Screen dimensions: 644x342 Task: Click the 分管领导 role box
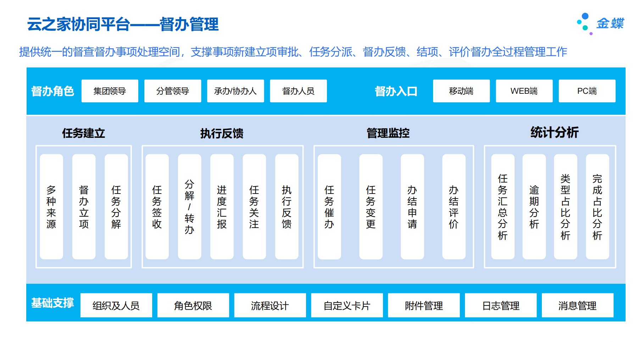click(172, 91)
